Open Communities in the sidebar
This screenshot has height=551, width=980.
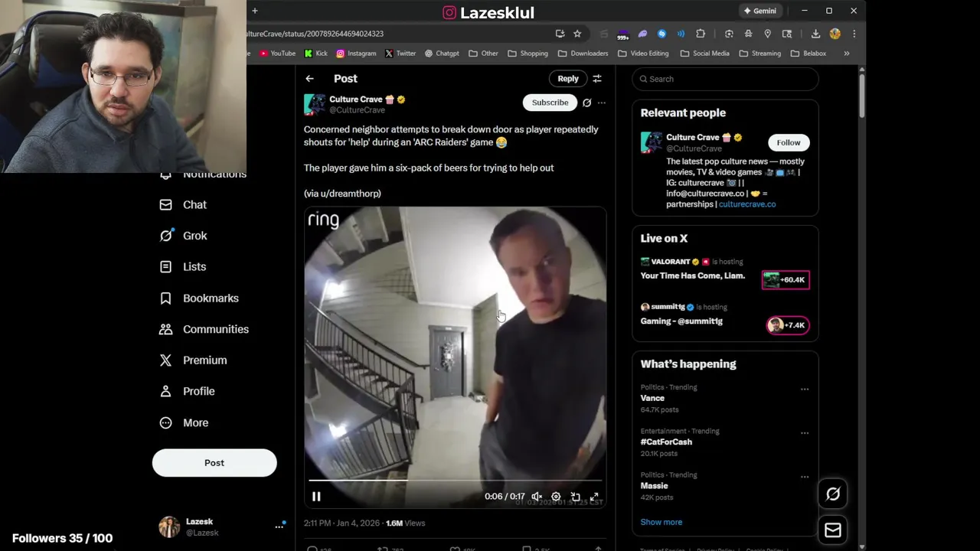click(203, 329)
